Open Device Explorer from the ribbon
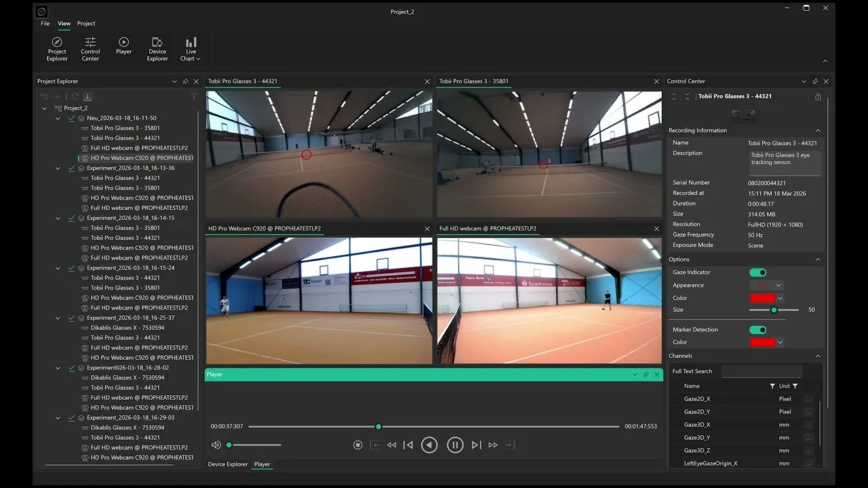The height and width of the screenshot is (488, 868). point(157,49)
